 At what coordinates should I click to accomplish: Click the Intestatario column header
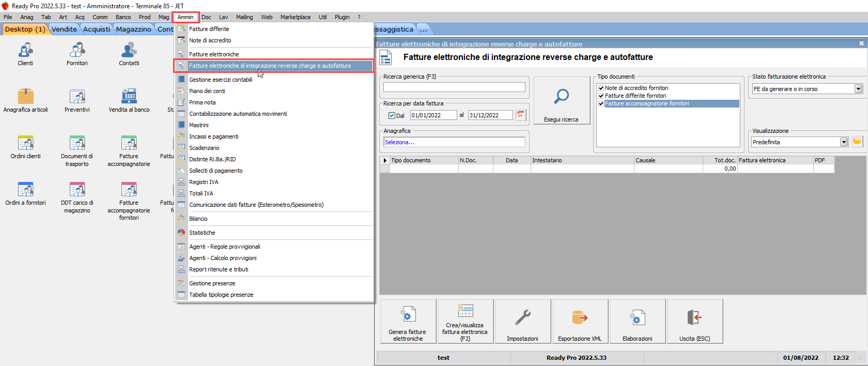pos(582,160)
